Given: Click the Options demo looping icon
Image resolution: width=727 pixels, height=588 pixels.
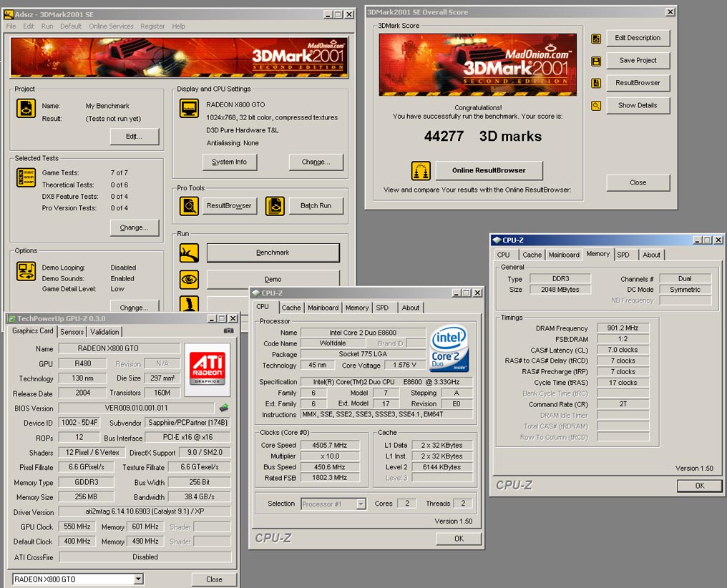Looking at the screenshot, I should (x=26, y=272).
